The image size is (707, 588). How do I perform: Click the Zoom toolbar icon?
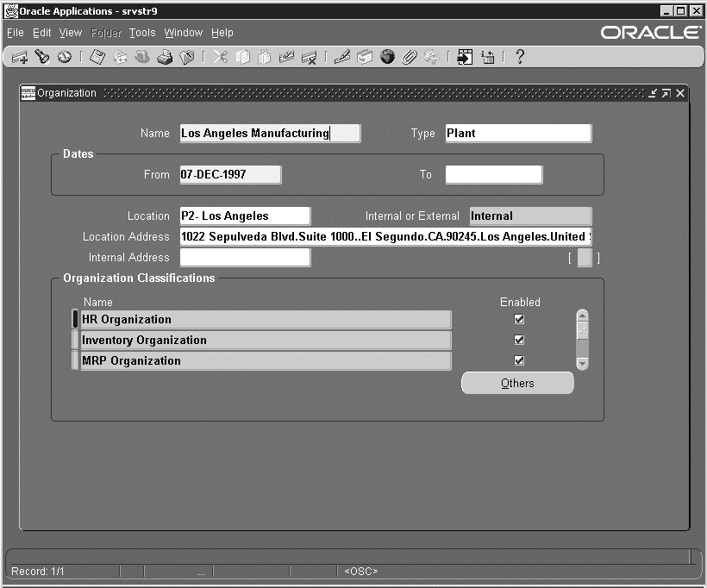(x=365, y=57)
